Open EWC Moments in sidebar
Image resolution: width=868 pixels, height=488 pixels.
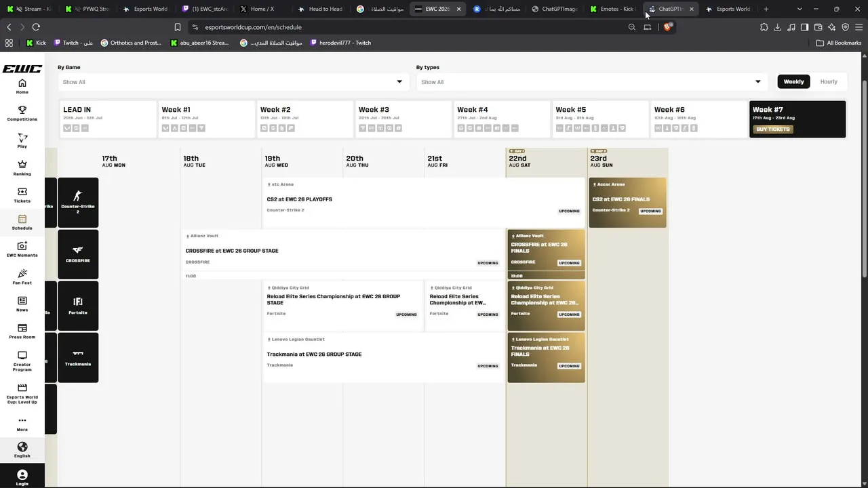click(22, 249)
